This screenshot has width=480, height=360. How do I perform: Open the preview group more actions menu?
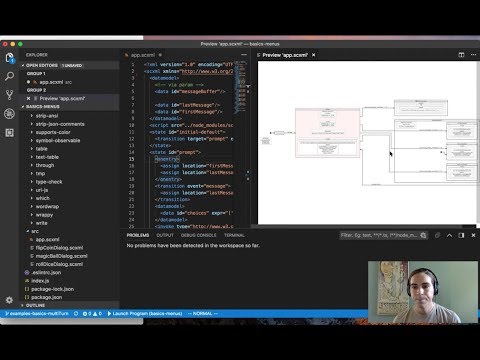tap(473, 55)
